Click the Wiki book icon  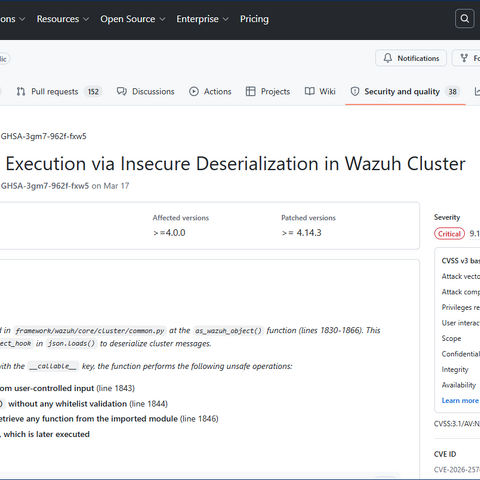coord(310,91)
